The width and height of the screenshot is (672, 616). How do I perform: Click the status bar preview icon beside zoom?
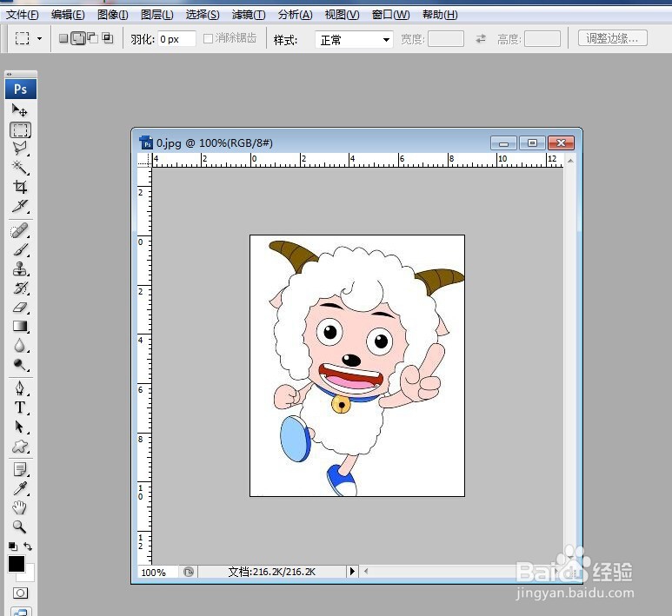pyautogui.click(x=188, y=572)
